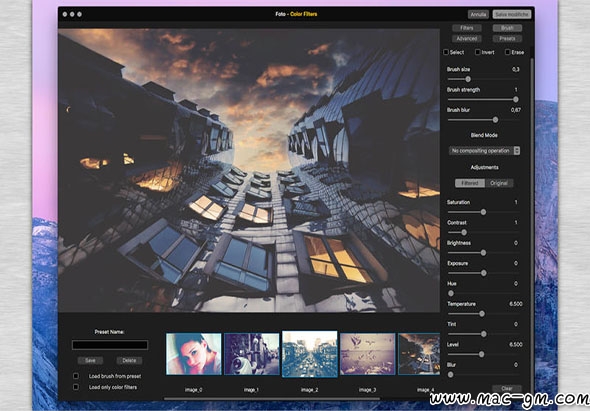Click the Tint slider
Image resolution: width=590 pixels, height=411 pixels.
click(484, 334)
